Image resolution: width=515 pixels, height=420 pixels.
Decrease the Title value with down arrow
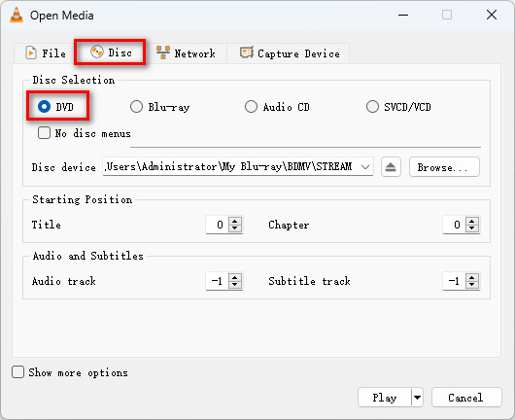point(235,228)
